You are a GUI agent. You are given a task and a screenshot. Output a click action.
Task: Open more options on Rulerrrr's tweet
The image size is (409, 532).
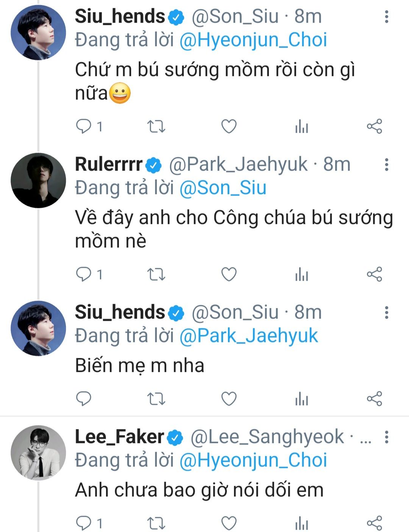click(386, 165)
